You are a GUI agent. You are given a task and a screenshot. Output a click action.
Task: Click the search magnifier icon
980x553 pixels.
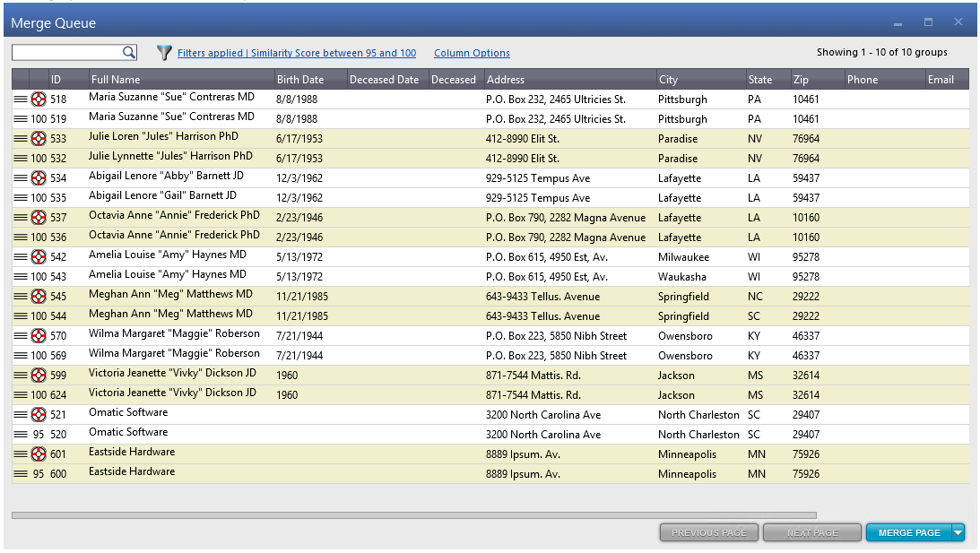[129, 53]
